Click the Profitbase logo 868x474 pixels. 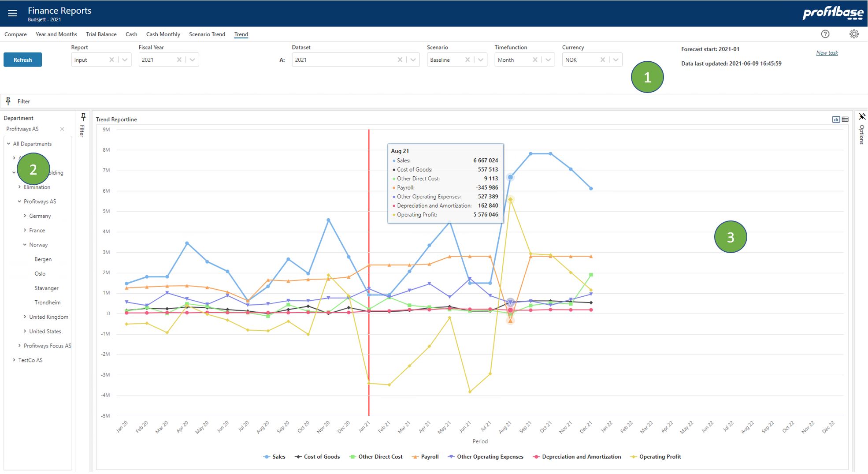coord(832,13)
